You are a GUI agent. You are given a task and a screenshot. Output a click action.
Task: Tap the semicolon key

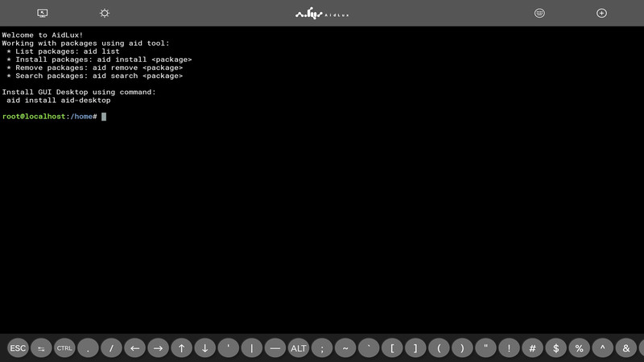(322, 348)
